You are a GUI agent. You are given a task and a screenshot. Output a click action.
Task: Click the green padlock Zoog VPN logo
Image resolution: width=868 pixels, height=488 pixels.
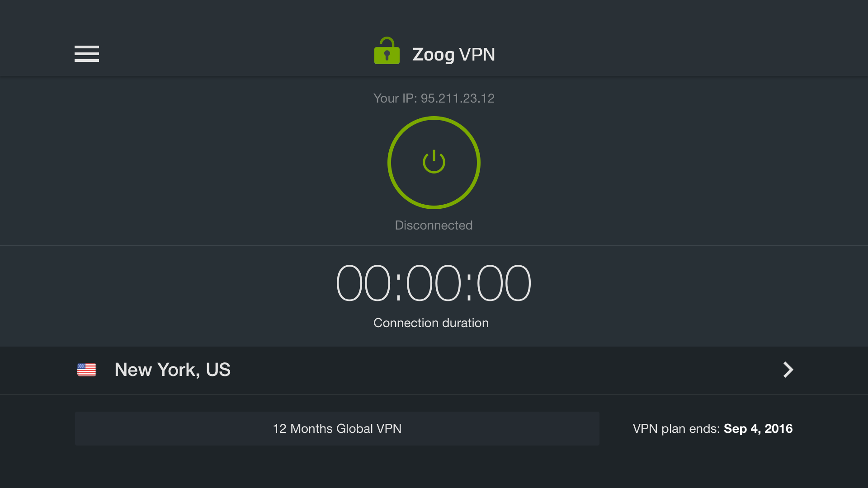point(387,51)
